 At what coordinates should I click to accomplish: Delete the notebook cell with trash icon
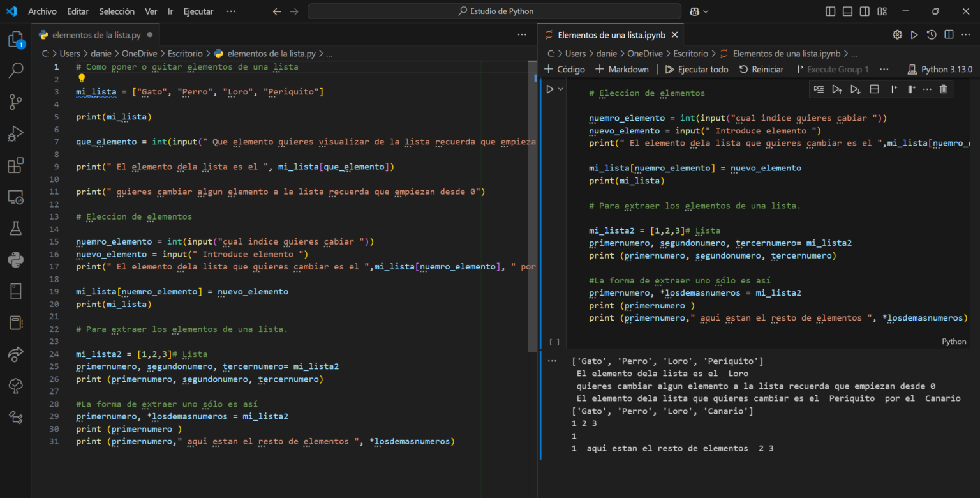click(x=943, y=89)
